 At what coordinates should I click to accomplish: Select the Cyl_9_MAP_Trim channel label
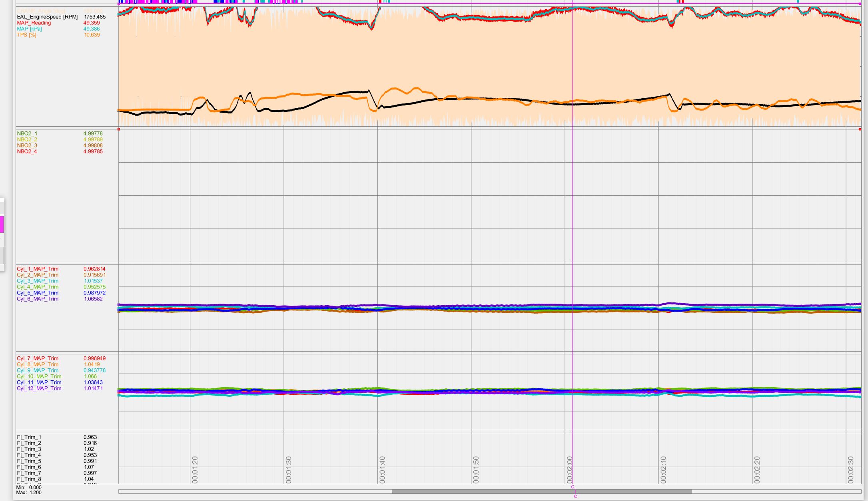pyautogui.click(x=37, y=370)
